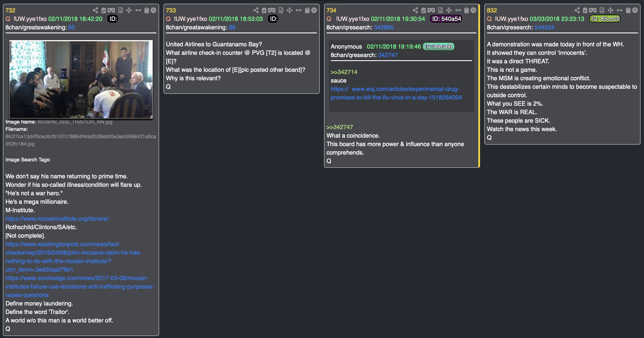Click the VR goggles icon on post 832
This screenshot has height=338, width=644.
593,10
